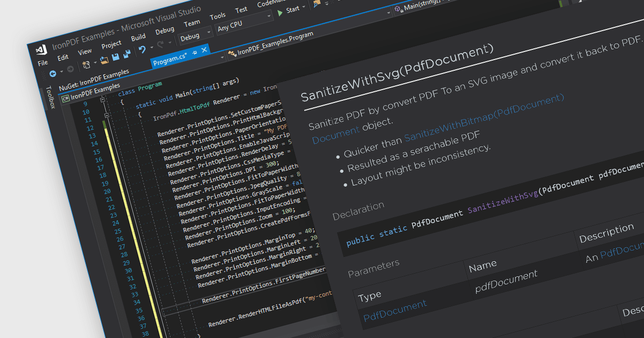Click the Save floppy disk icon
The height and width of the screenshot is (338, 644).
(115, 57)
